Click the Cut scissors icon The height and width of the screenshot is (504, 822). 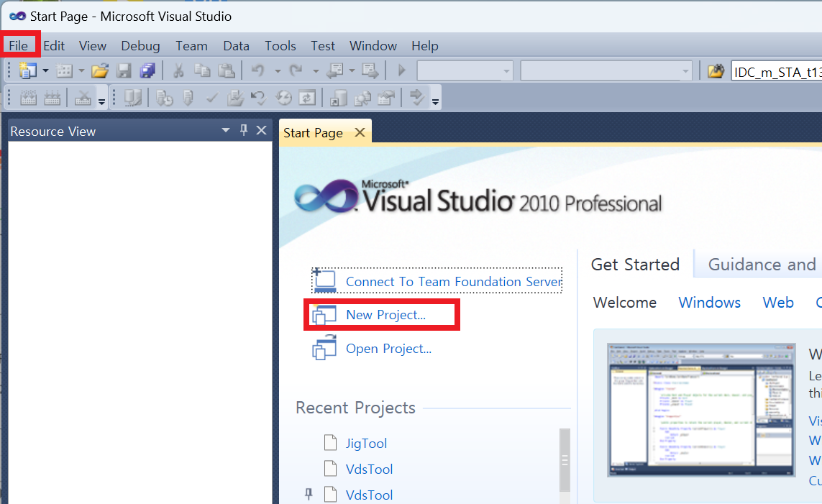tap(178, 70)
